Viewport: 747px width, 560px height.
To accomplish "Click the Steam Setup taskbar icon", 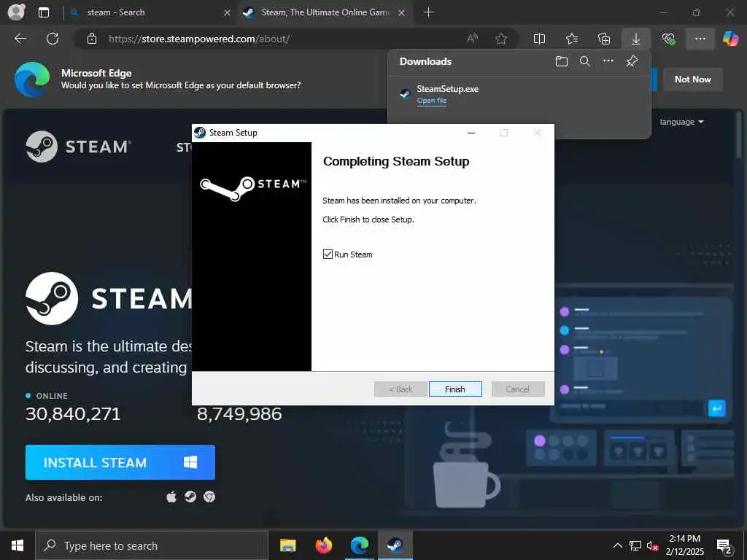I will [x=395, y=545].
